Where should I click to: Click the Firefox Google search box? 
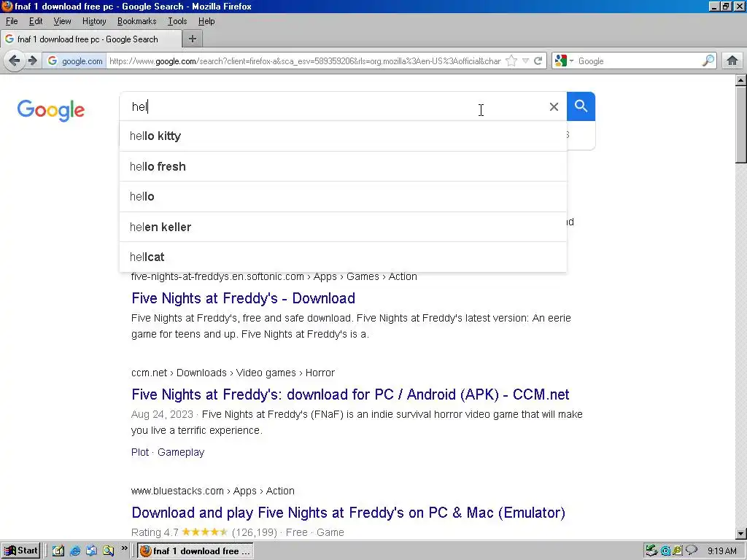coord(638,61)
